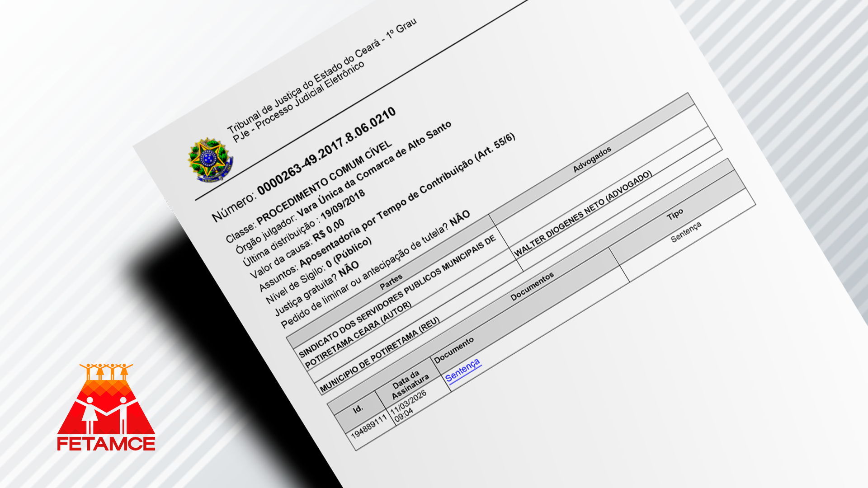Click the Partes column header
Viewport: 868px width, 488px height.
[x=391, y=282]
